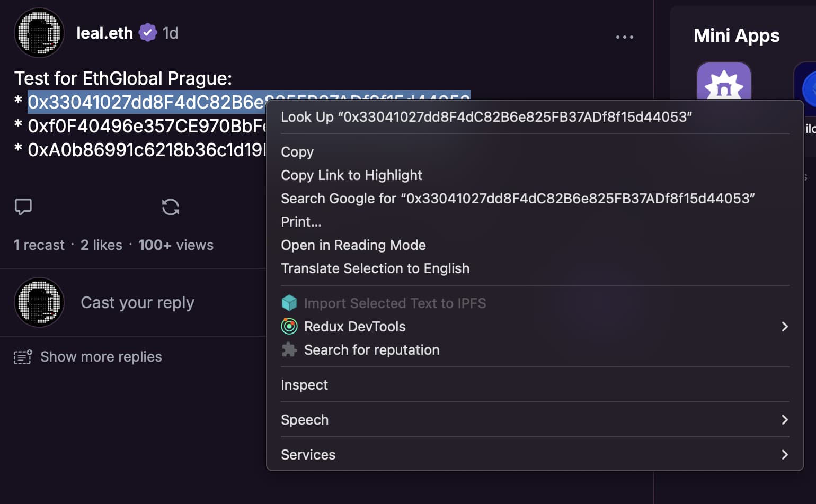Select Copy from the context menu
816x504 pixels.
[297, 152]
